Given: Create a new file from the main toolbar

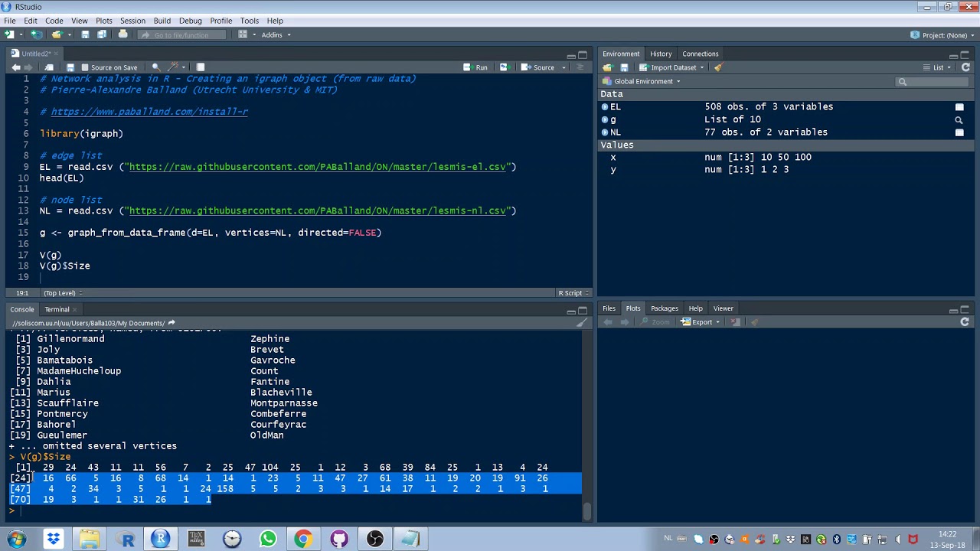Looking at the screenshot, I should coord(10,34).
